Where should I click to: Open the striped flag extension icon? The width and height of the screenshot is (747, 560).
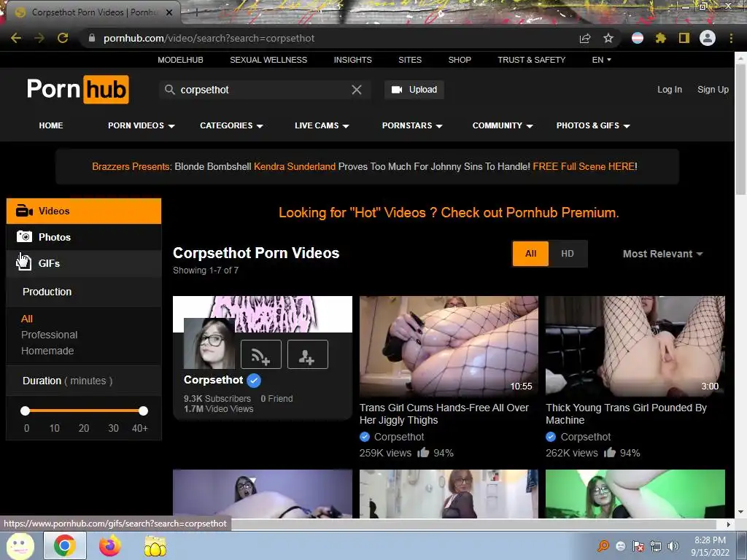tap(638, 38)
